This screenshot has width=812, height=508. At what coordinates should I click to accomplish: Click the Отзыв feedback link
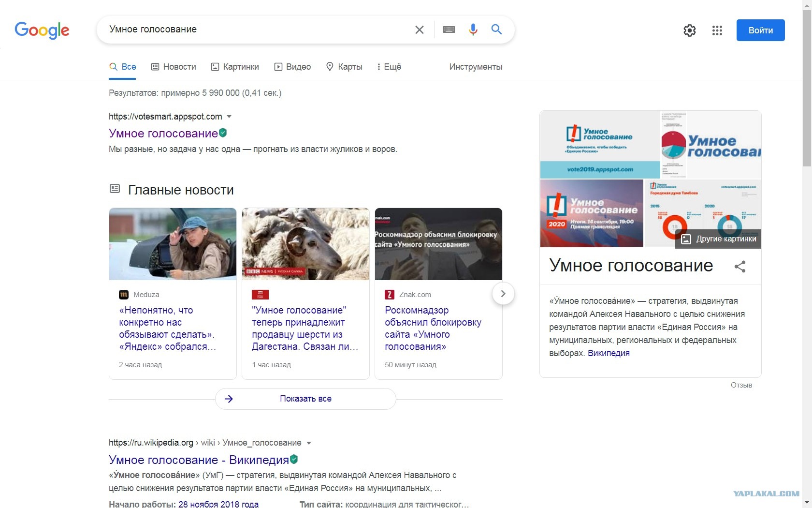pos(741,385)
